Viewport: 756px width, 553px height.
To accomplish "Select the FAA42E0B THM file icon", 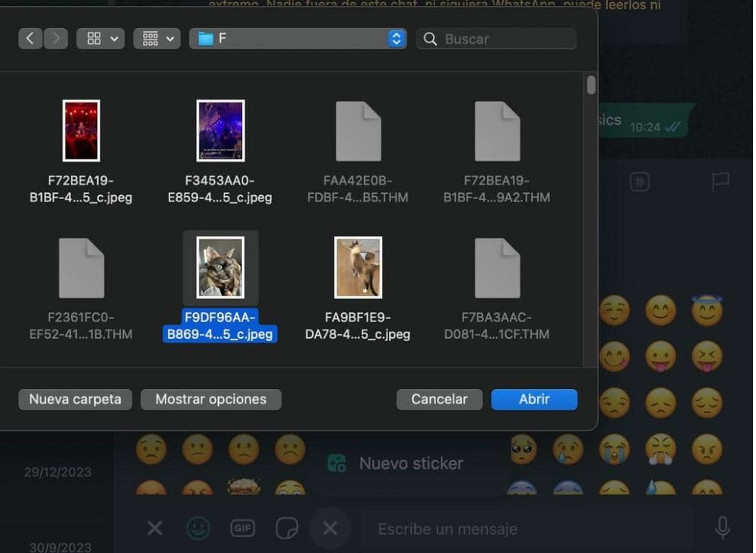I will 358,131.
